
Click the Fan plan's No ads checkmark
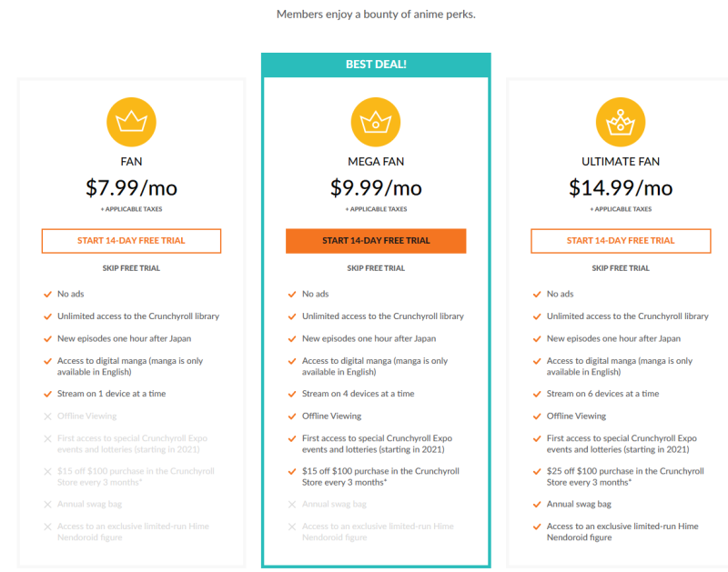[x=47, y=294]
